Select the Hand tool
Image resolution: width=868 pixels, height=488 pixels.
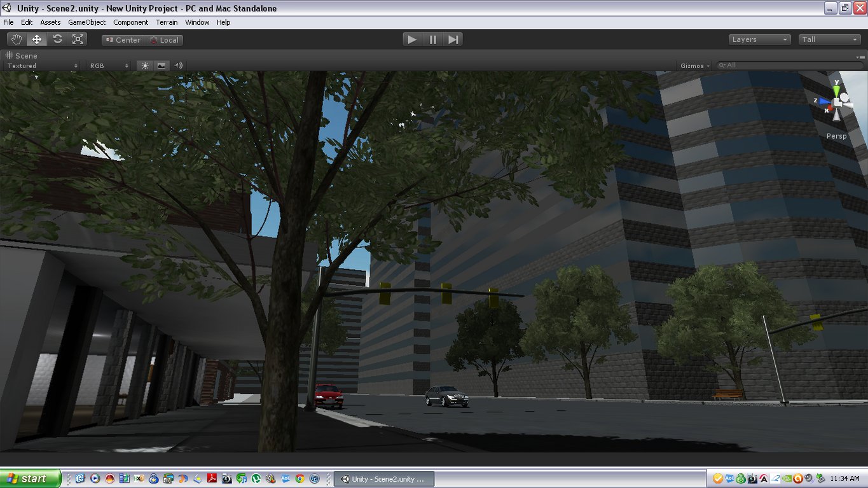point(16,39)
